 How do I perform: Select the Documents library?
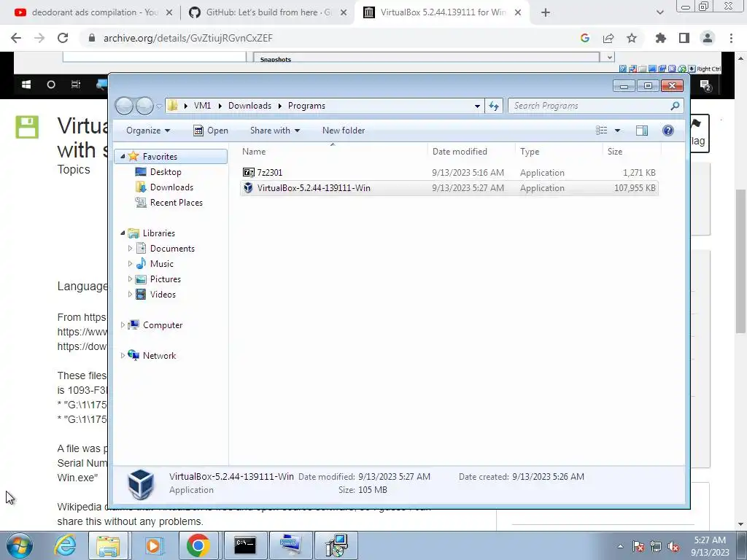click(x=172, y=249)
